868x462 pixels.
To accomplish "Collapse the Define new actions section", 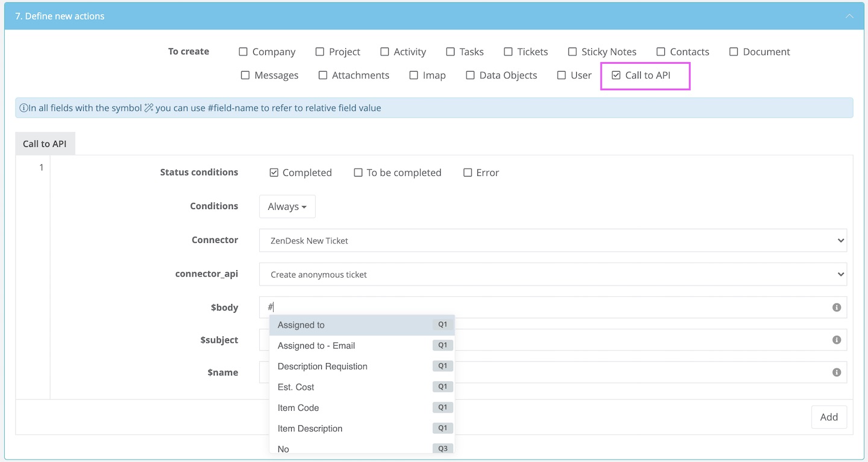I will pos(851,16).
